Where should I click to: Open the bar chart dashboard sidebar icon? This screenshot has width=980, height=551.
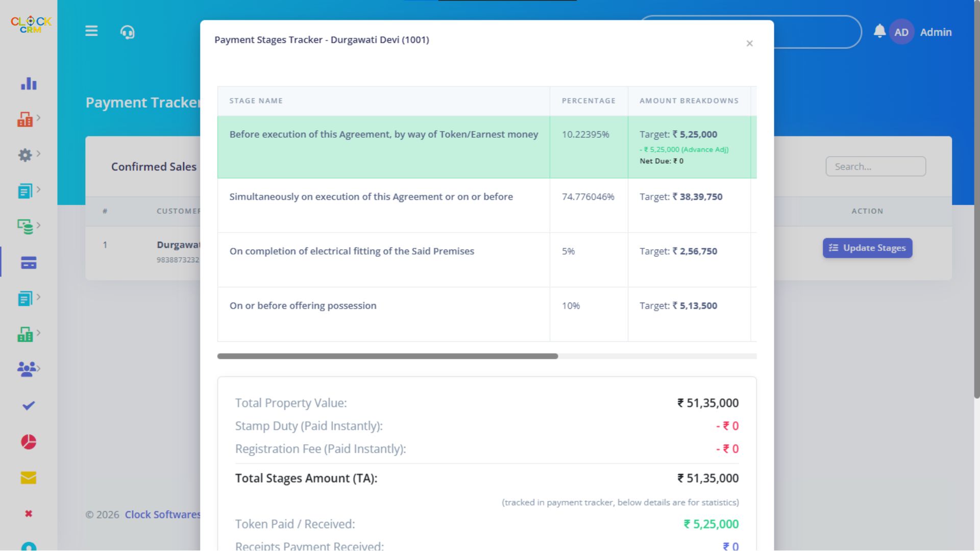(x=29, y=84)
